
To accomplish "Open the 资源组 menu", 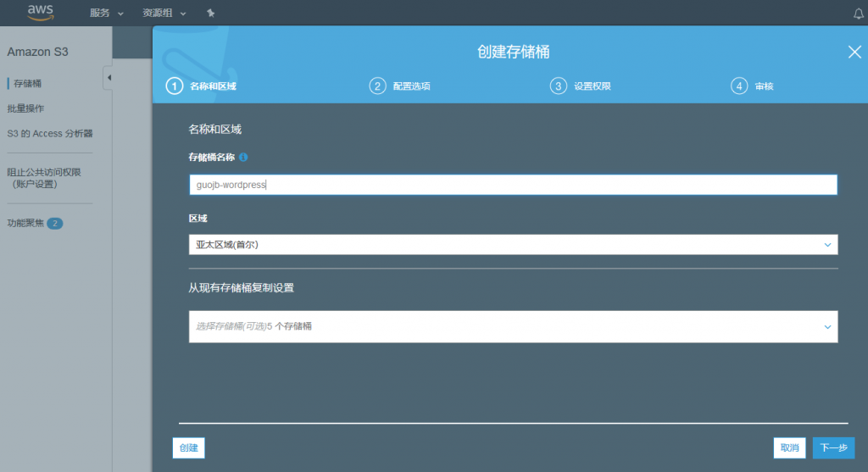I will pos(164,13).
